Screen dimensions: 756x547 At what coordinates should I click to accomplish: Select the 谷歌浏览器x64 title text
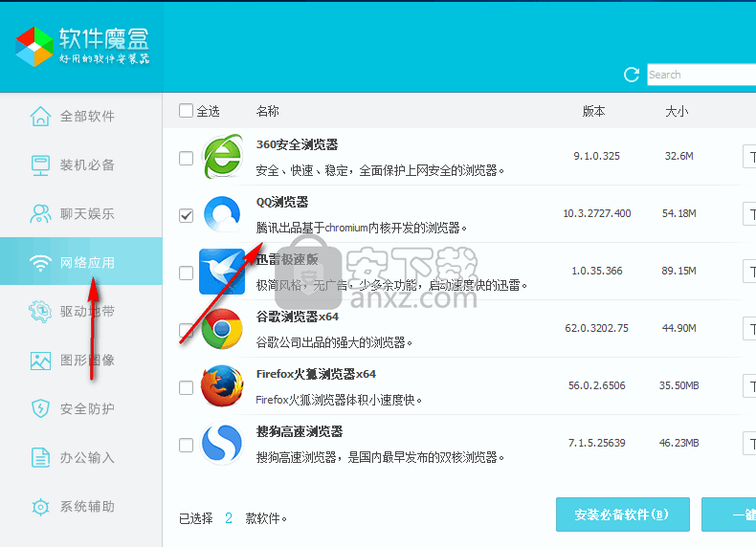(298, 317)
